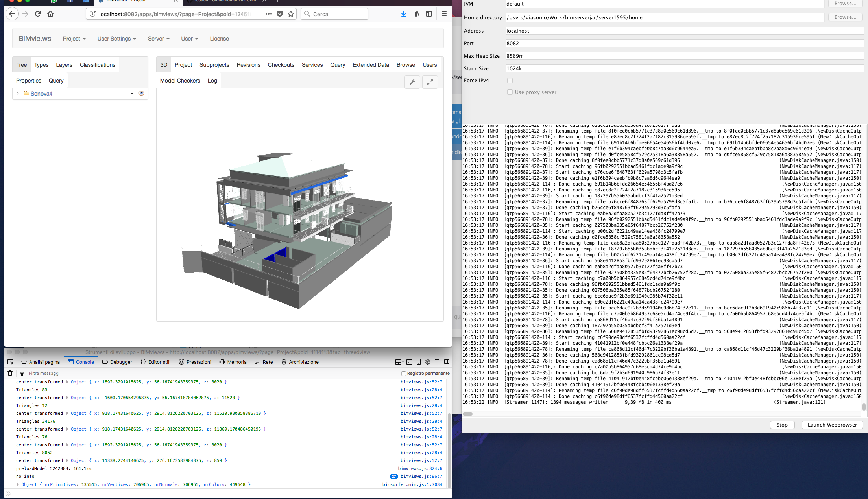Viewport: 868px width, 499px height.
Task: Enable the Force IPv4 checkbox
Action: pyautogui.click(x=510, y=80)
